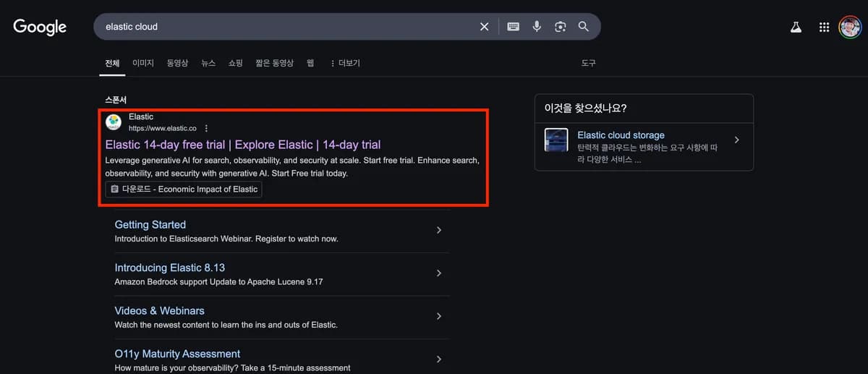This screenshot has height=374, width=868.
Task: Click the 'Leverage generative AI for search' description
Action: (x=292, y=167)
